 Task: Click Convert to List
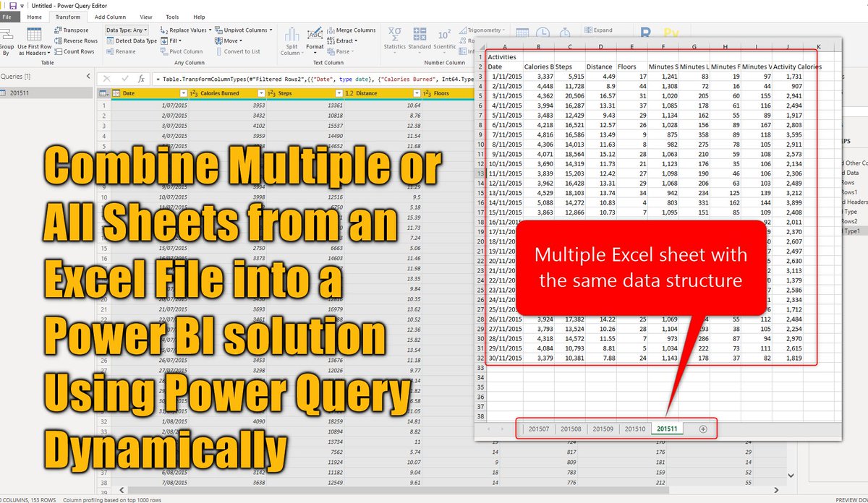pos(237,52)
